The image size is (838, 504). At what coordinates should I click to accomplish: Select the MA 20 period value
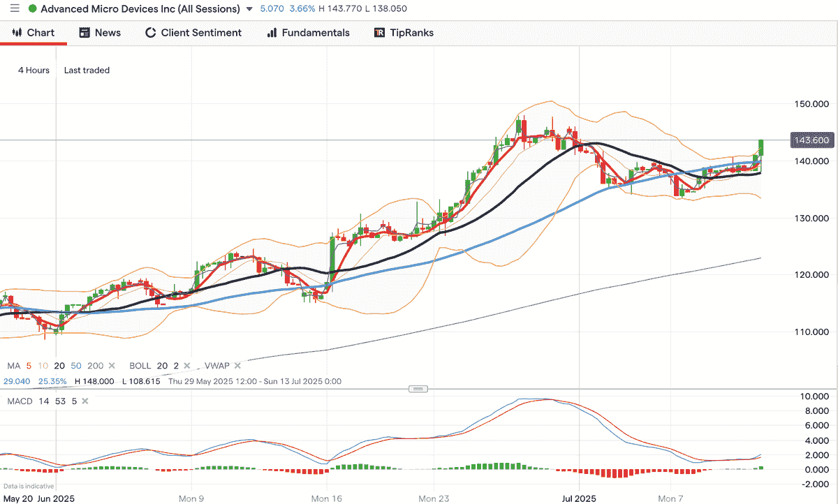59,366
